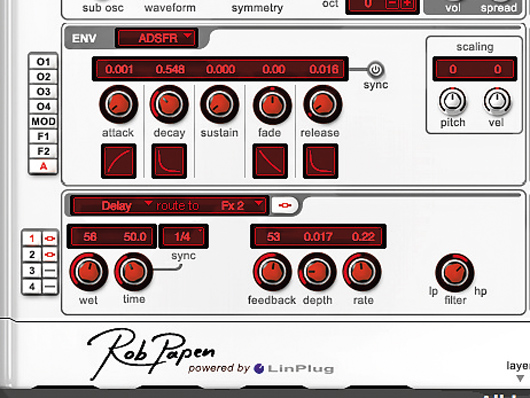
Task: Switch to the O1 oscillator tab
Action: click(x=43, y=62)
